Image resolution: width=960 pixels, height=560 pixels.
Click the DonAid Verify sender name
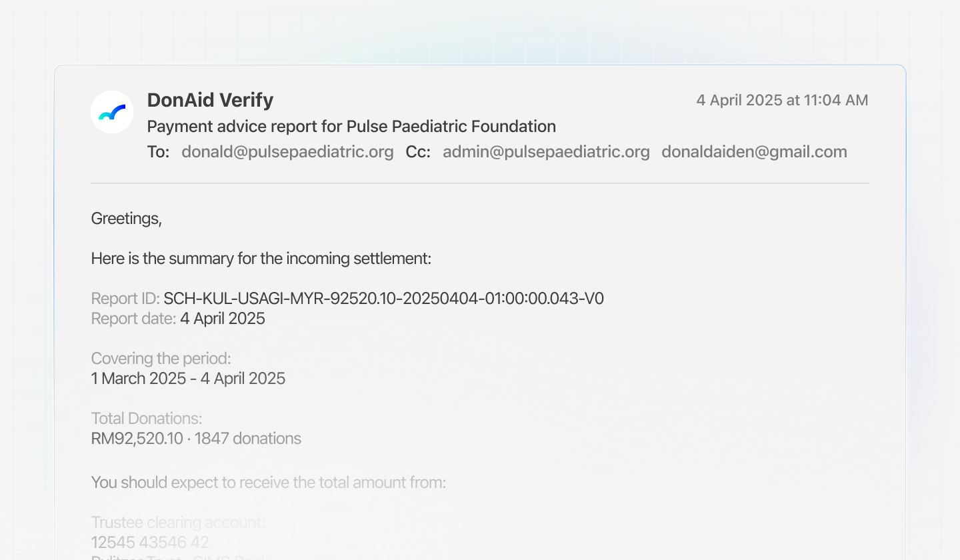pyautogui.click(x=210, y=100)
